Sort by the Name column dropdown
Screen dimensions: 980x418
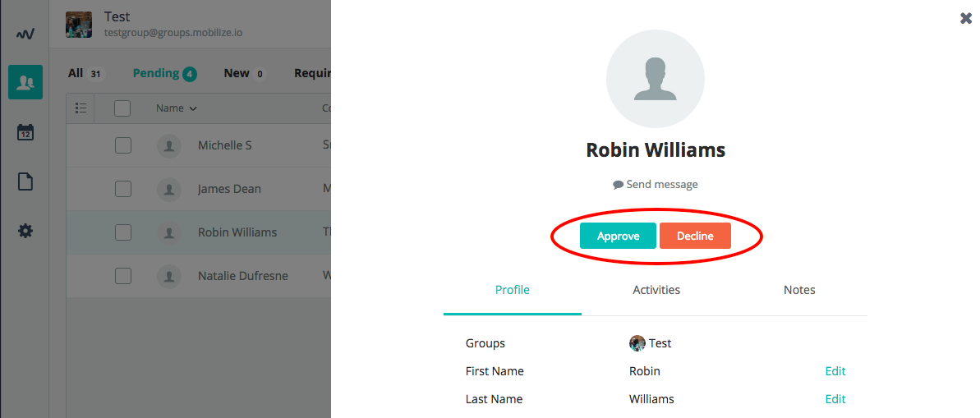(177, 108)
